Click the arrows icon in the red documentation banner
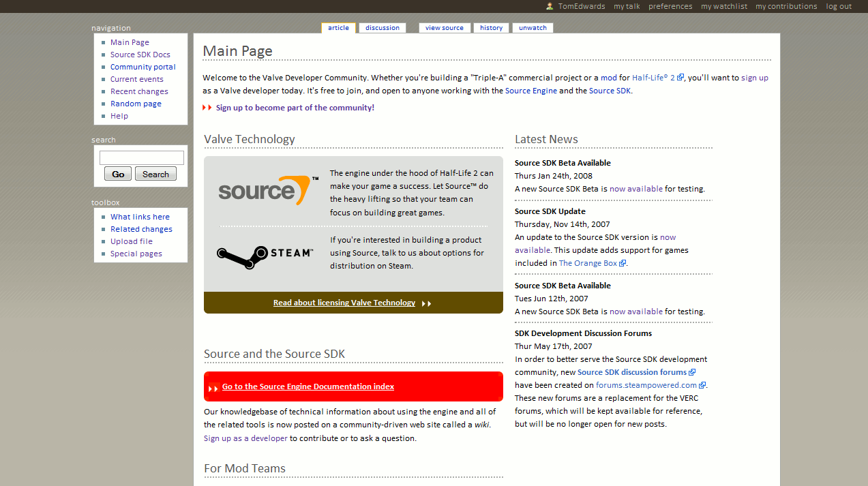The image size is (868, 486). [x=213, y=389]
